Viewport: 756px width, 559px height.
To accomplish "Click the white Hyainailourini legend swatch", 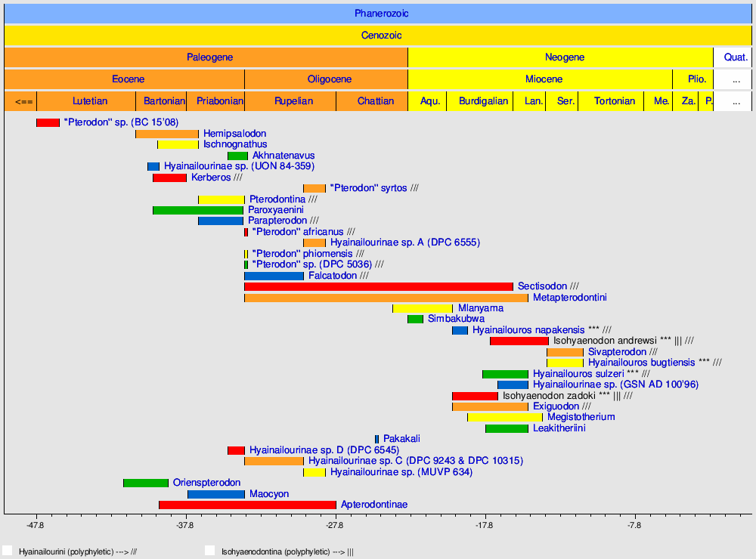I will tap(8, 551).
